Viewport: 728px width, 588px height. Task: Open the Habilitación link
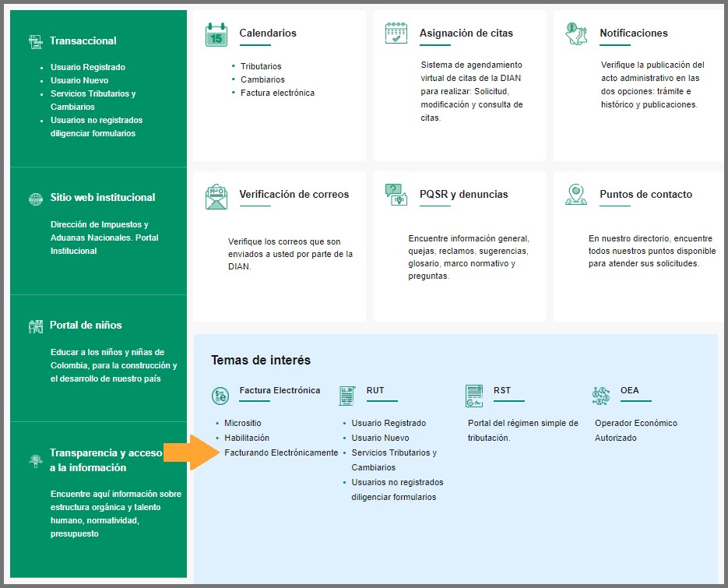[x=247, y=438]
